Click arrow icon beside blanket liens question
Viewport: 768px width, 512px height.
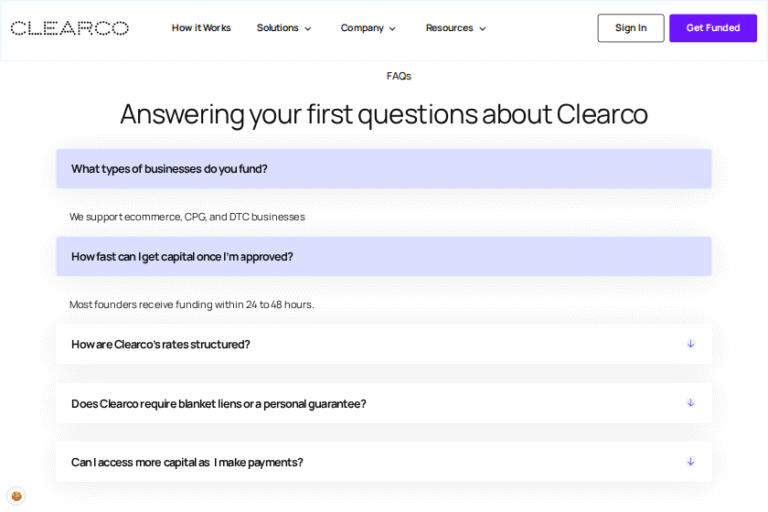tap(690, 403)
